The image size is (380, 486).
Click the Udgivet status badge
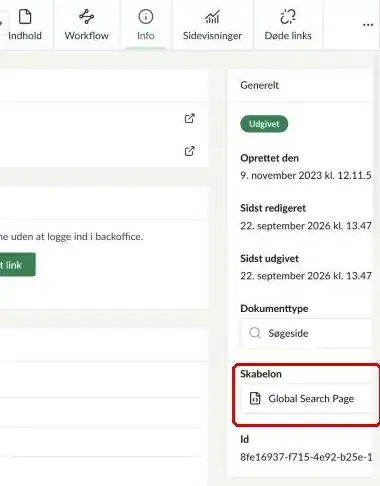tap(264, 124)
